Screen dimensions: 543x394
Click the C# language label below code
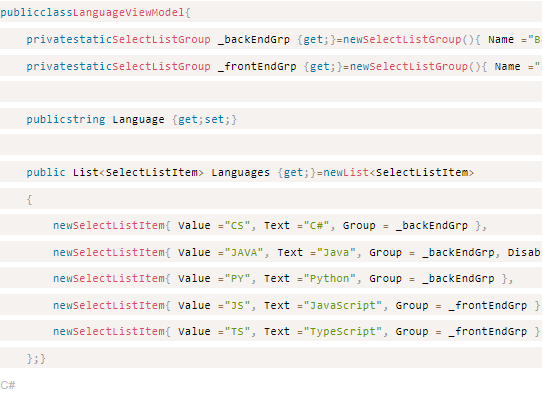click(x=8, y=385)
